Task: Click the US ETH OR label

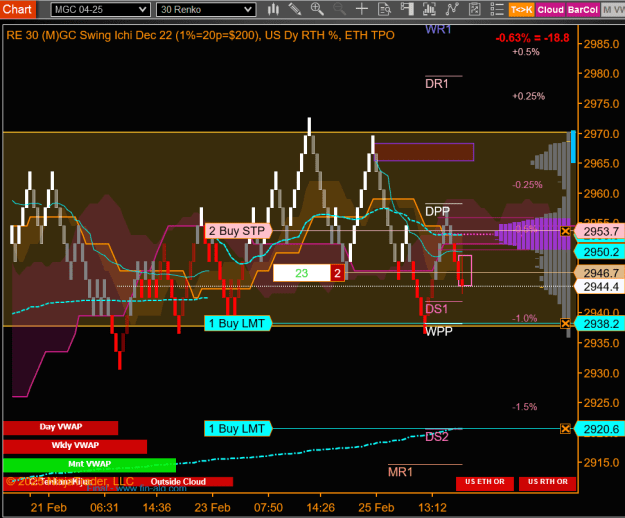Action: tap(485, 482)
